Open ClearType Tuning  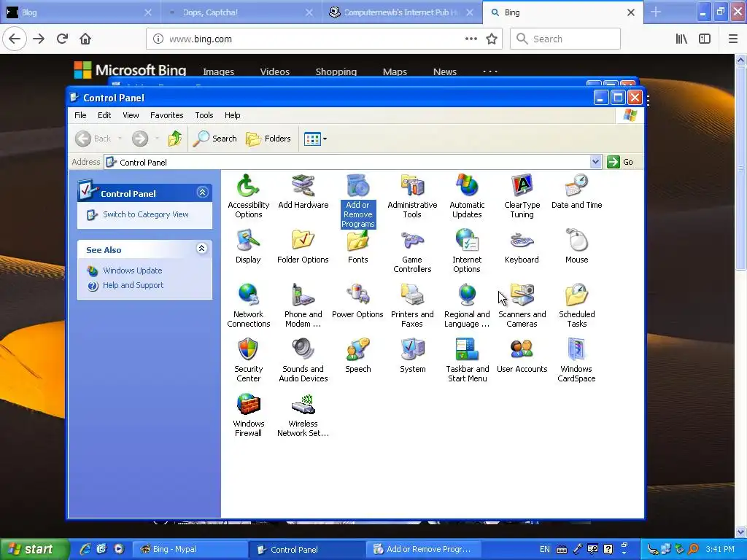tap(522, 196)
